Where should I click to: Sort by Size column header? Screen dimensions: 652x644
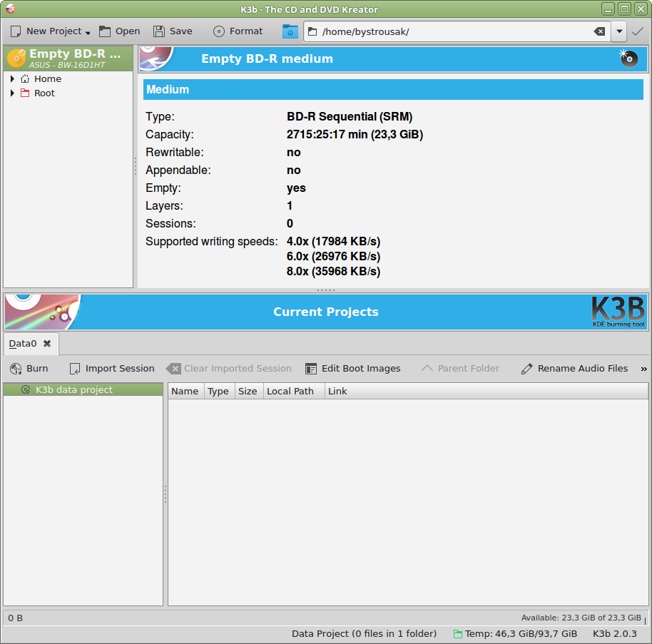249,392
